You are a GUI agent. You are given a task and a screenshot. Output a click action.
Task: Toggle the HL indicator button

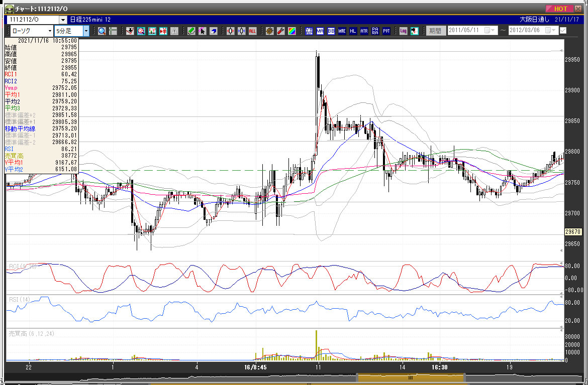(x=353, y=31)
